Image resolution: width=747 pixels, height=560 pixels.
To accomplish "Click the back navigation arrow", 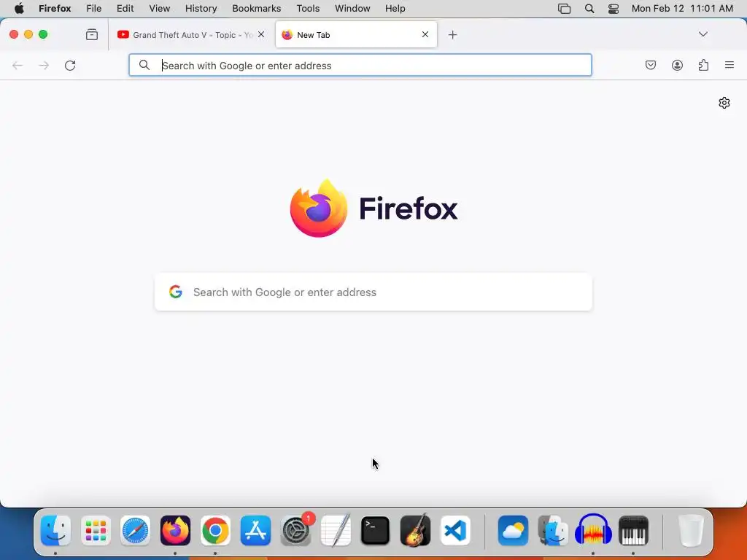I will pos(18,65).
